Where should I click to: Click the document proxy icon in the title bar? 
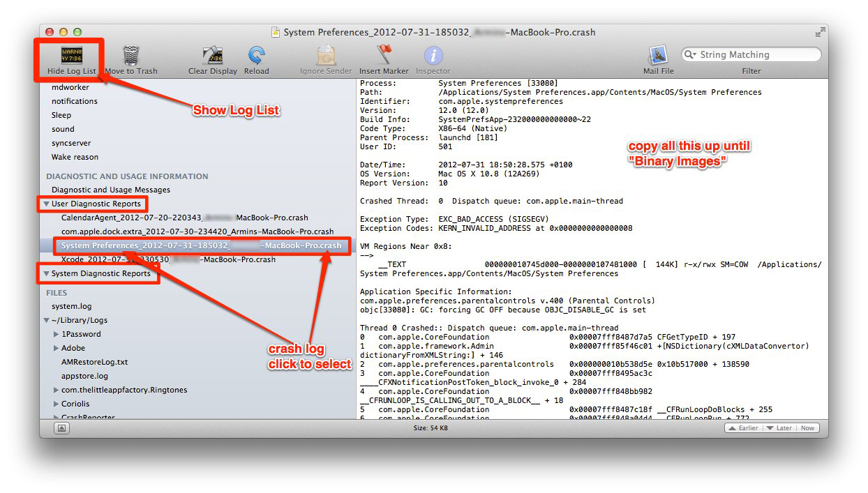click(276, 32)
